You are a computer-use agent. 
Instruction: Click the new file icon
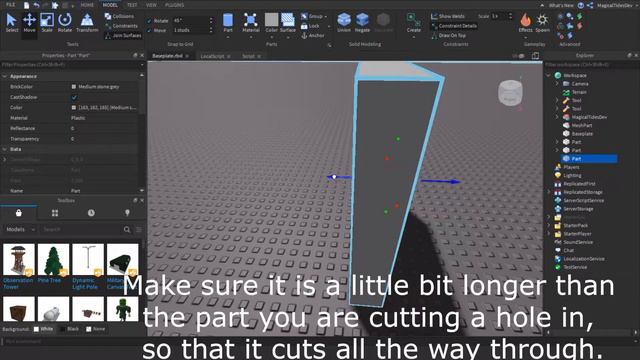coord(26,5)
